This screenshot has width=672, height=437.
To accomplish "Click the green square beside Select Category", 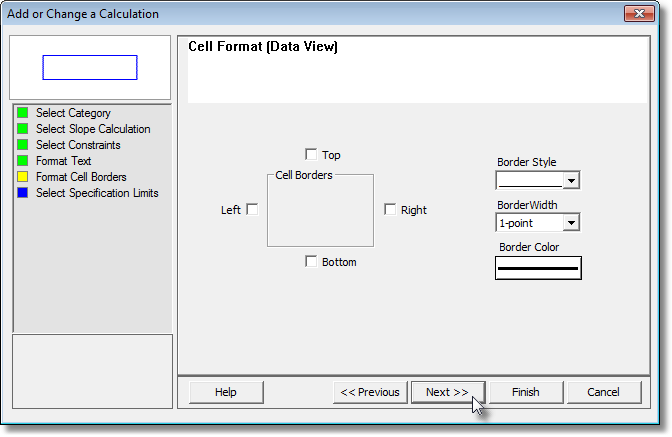I will (x=23, y=113).
